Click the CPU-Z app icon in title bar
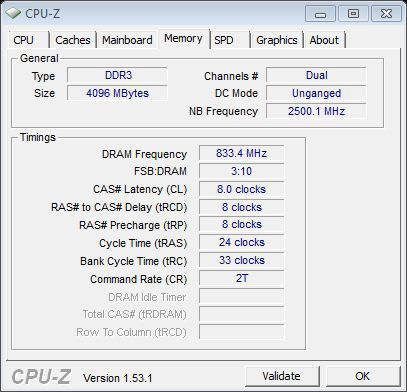 pos(13,13)
